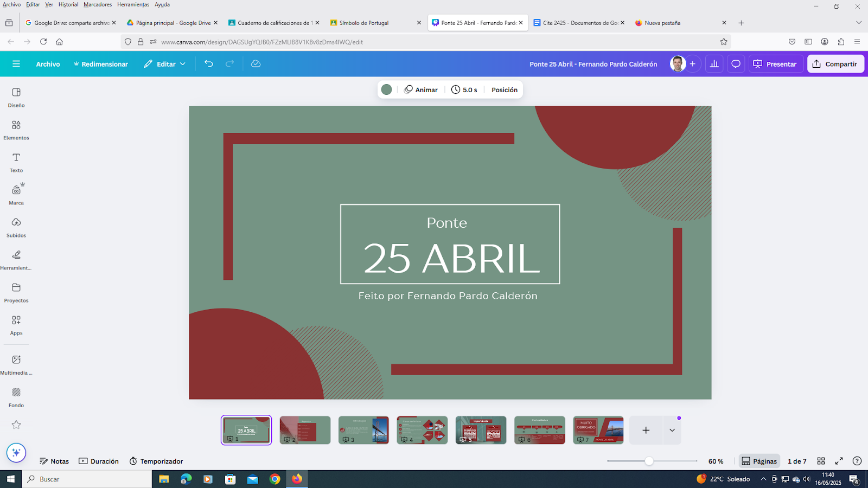Add a collaborator with plus icon
868x488 pixels.
coord(693,64)
